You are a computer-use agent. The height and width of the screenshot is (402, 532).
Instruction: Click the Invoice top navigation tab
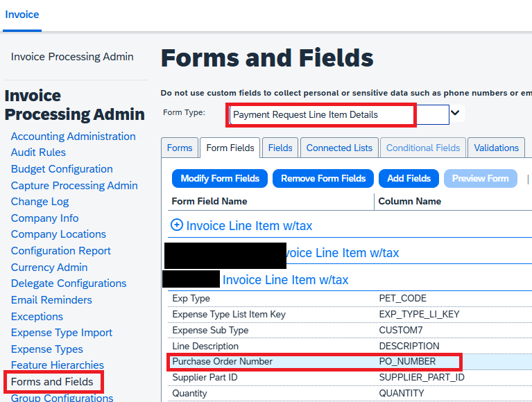[x=22, y=15]
